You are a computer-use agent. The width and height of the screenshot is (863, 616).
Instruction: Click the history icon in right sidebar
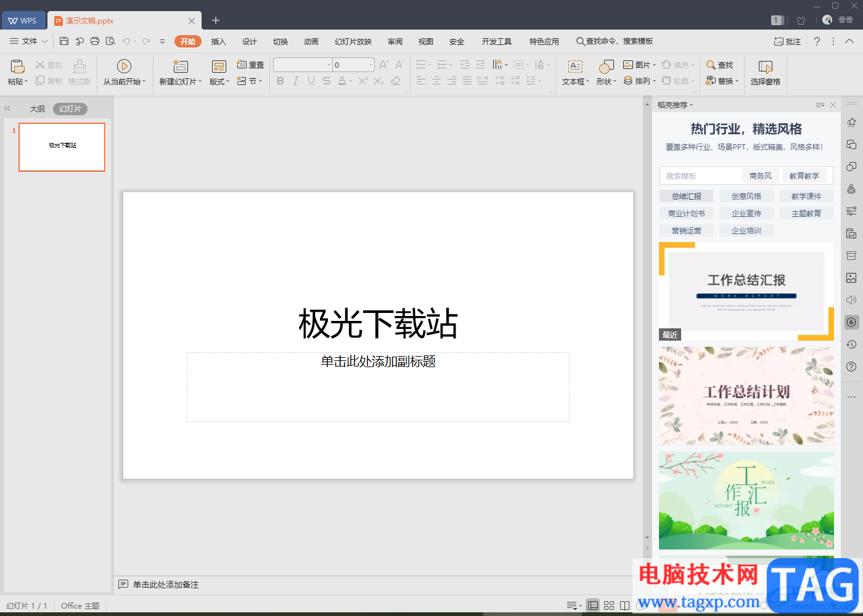[x=851, y=344]
